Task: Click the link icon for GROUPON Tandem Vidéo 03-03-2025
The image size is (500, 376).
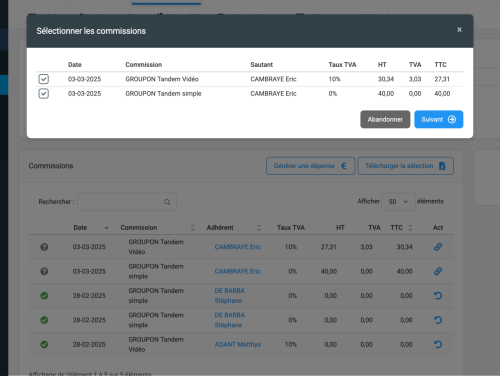Action: point(438,247)
